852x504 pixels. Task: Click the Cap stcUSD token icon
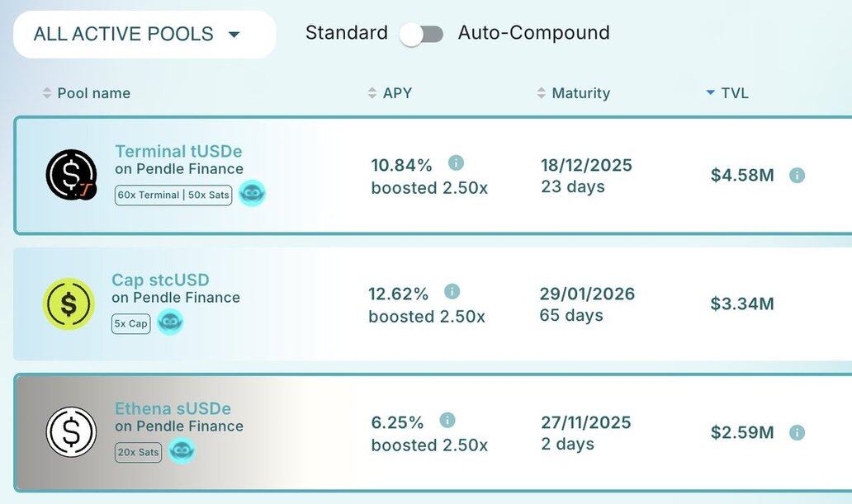69,304
